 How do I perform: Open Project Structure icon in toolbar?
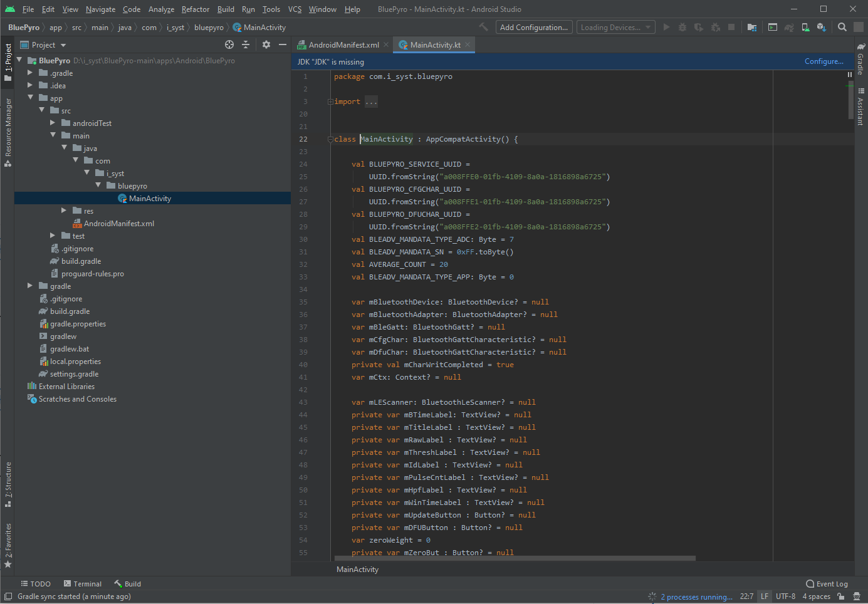point(752,27)
